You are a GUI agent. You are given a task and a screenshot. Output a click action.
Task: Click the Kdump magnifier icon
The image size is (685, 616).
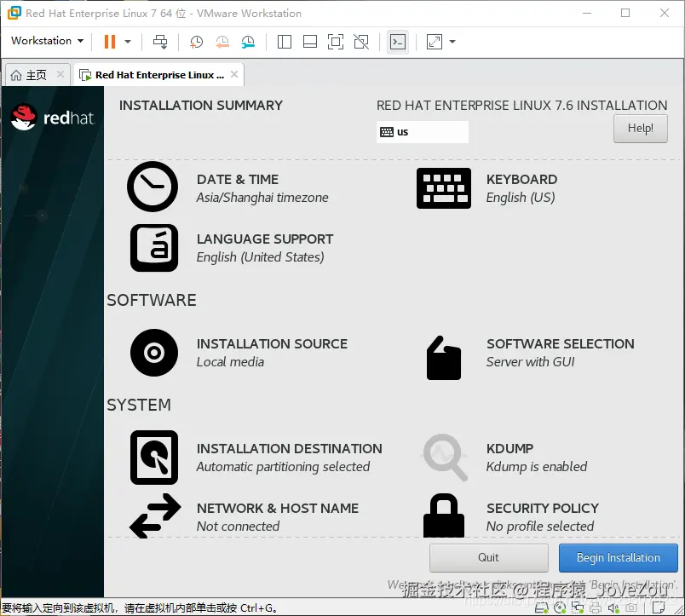pyautogui.click(x=444, y=458)
